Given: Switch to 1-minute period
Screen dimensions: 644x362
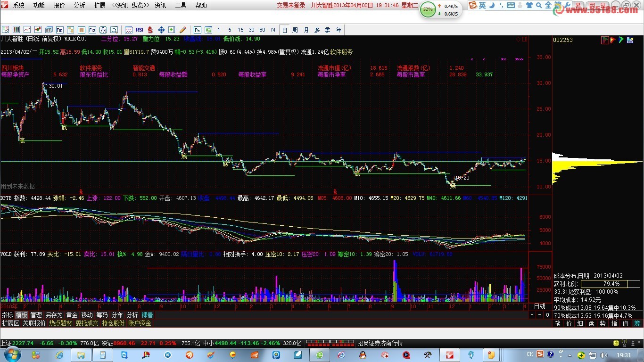Looking at the screenshot, I should (x=218, y=29).
